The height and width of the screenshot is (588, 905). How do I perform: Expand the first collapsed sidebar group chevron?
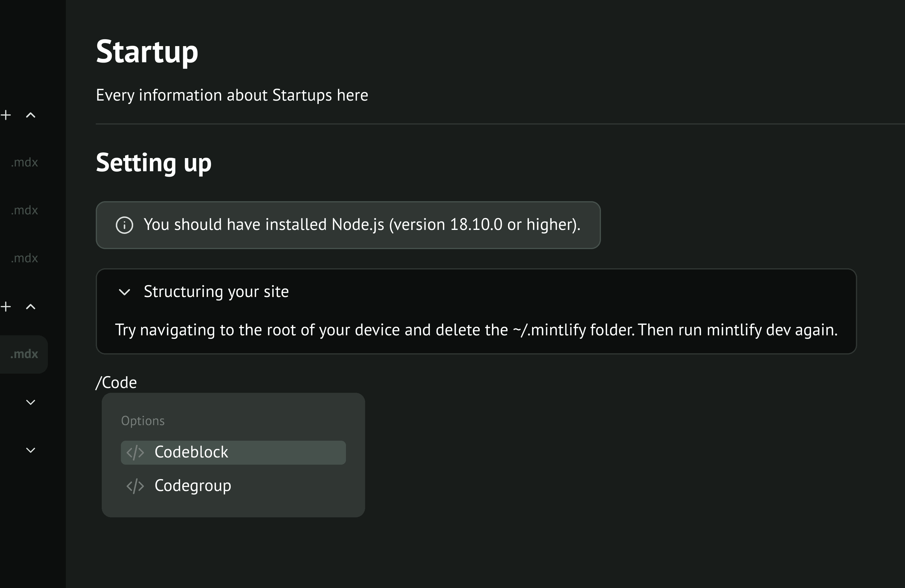pos(31,402)
